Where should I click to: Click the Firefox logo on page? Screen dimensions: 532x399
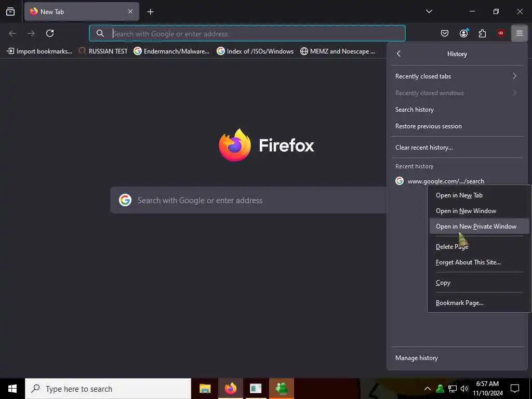(x=234, y=145)
